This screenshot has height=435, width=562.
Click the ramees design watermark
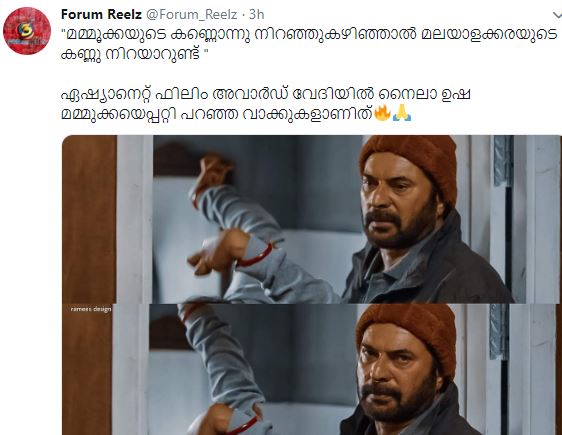pos(91,309)
